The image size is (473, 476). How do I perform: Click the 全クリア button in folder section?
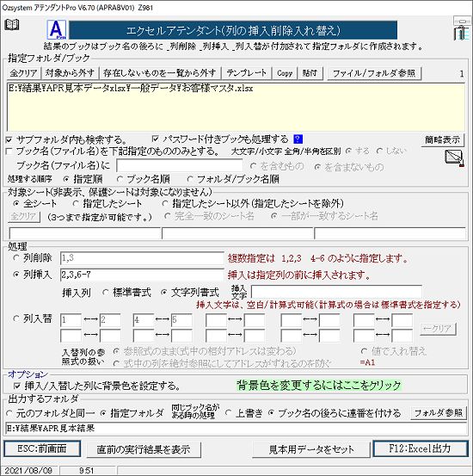[x=24, y=73]
